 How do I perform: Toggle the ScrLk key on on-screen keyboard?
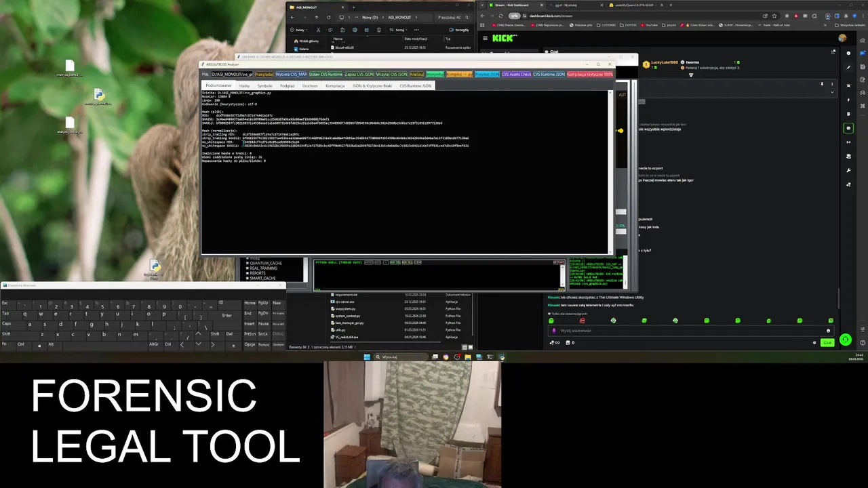[264, 334]
